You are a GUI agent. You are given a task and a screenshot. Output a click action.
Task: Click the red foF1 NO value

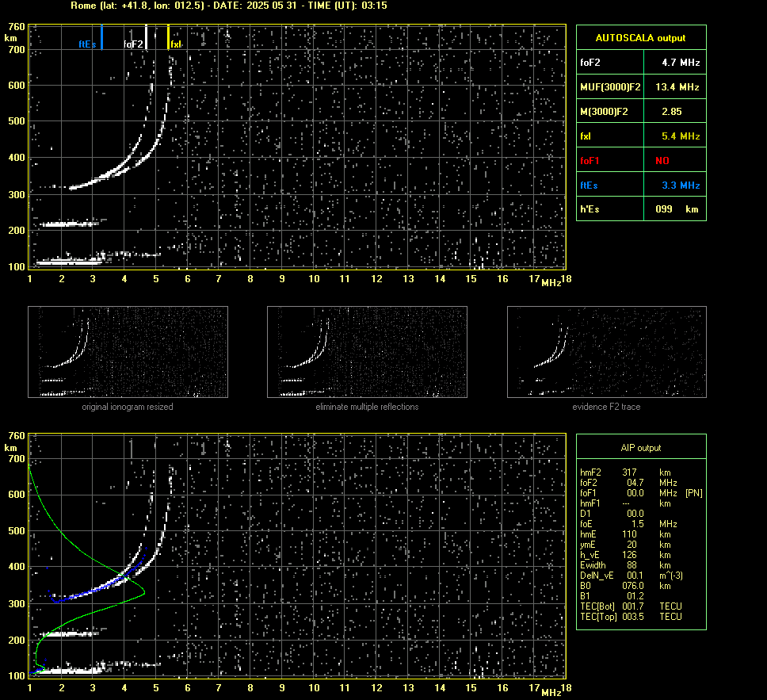point(662,161)
